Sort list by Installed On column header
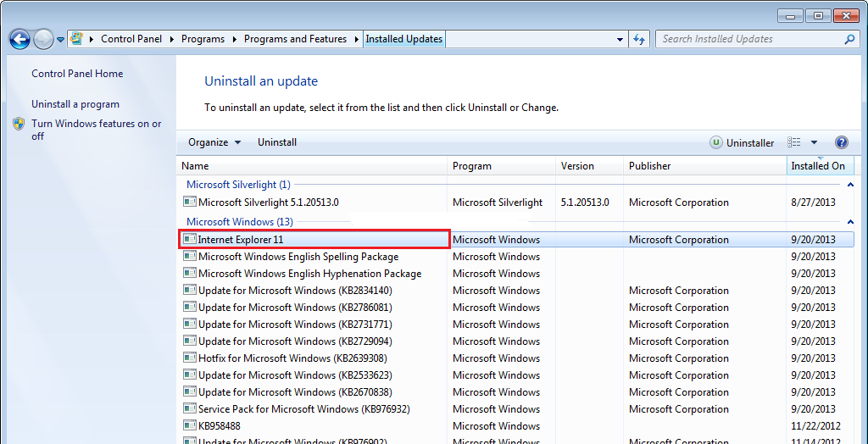 [x=817, y=166]
